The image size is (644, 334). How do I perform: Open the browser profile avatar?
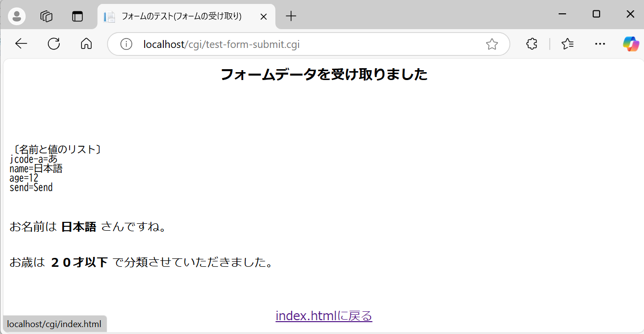pos(17,16)
